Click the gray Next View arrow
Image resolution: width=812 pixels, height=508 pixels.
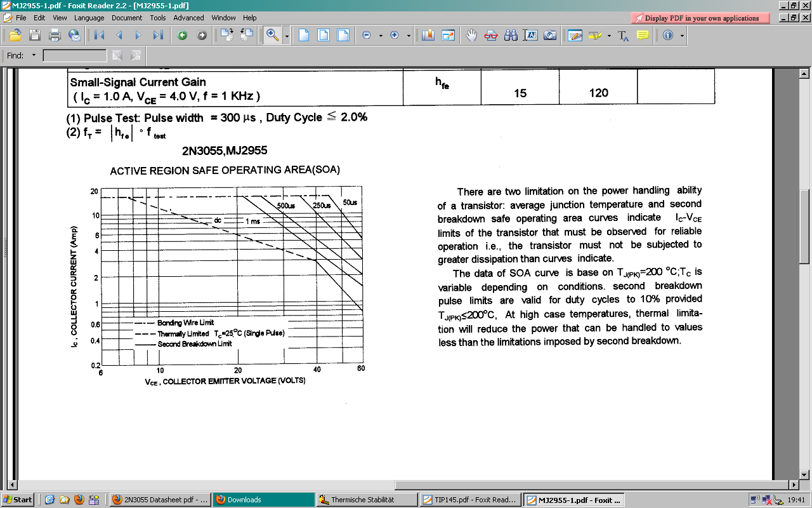202,35
